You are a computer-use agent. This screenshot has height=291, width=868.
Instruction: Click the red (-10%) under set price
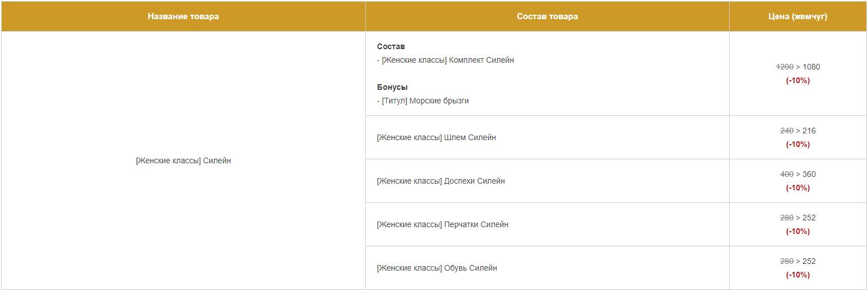[x=798, y=80]
